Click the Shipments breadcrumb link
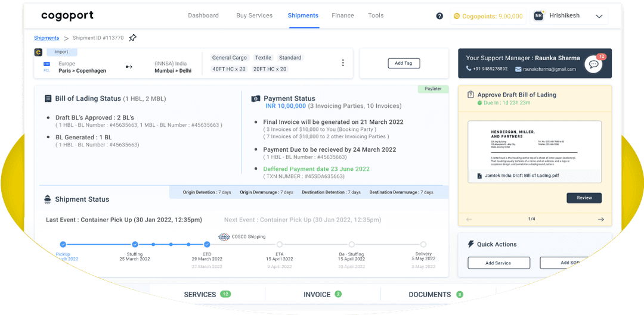 point(47,38)
